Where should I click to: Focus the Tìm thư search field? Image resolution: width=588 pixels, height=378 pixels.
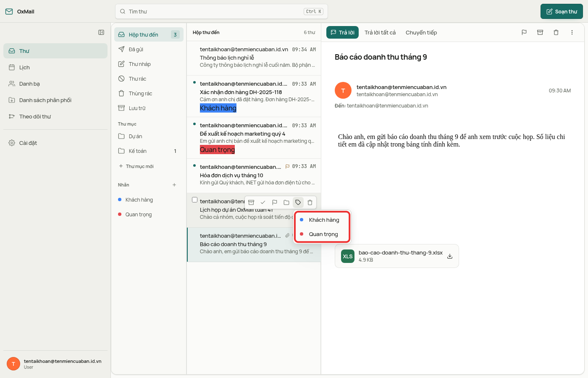click(x=221, y=11)
